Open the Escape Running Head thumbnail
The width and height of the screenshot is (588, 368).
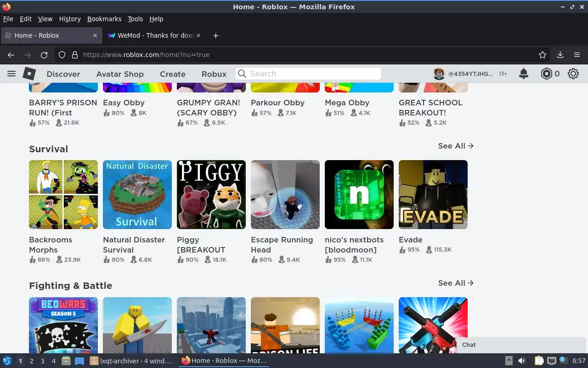pyautogui.click(x=285, y=195)
